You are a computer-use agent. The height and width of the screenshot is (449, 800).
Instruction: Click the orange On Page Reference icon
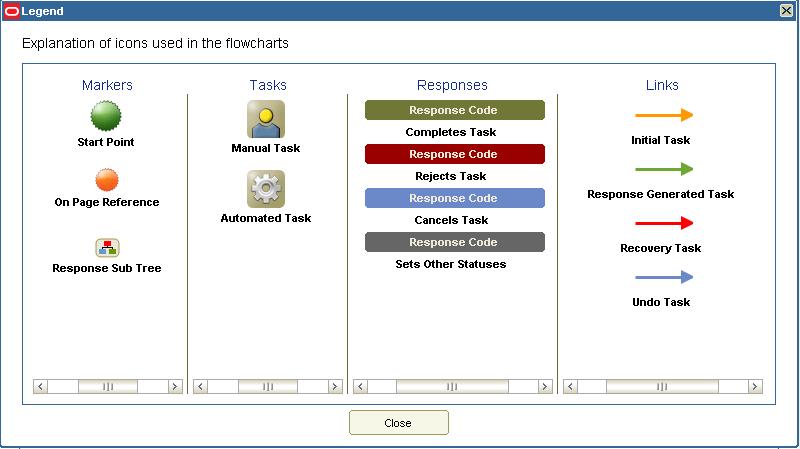pyautogui.click(x=107, y=180)
